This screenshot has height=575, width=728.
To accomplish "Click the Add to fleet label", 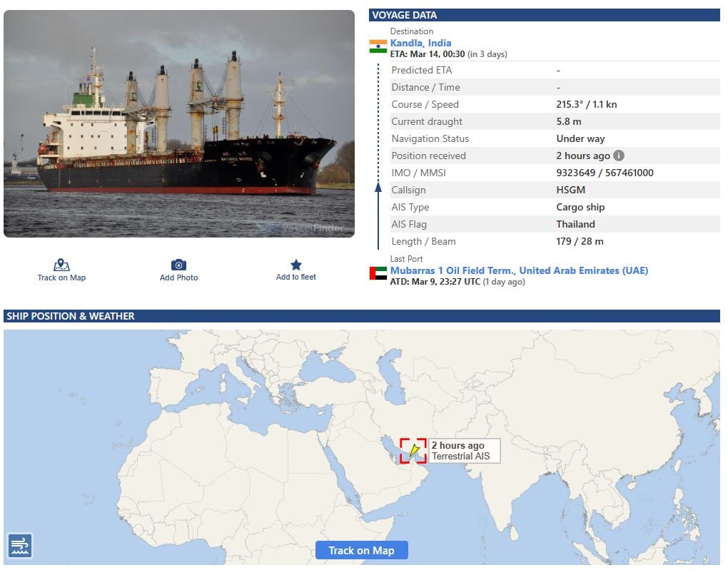I will click(x=296, y=277).
